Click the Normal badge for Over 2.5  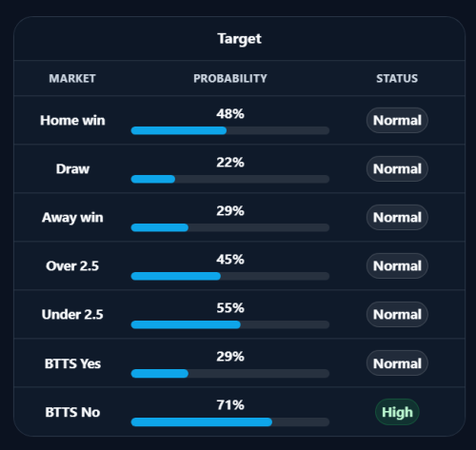[x=397, y=265]
